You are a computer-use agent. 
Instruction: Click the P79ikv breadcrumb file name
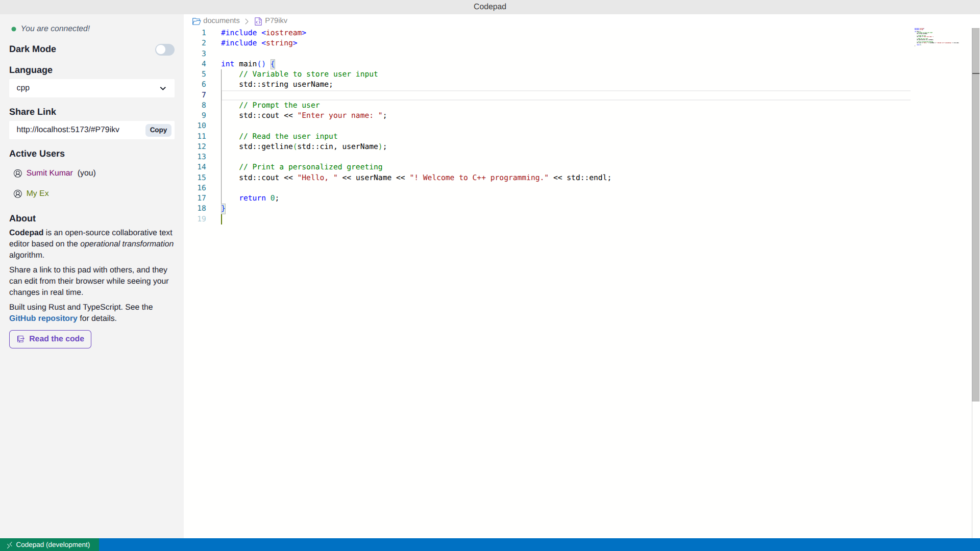276,21
